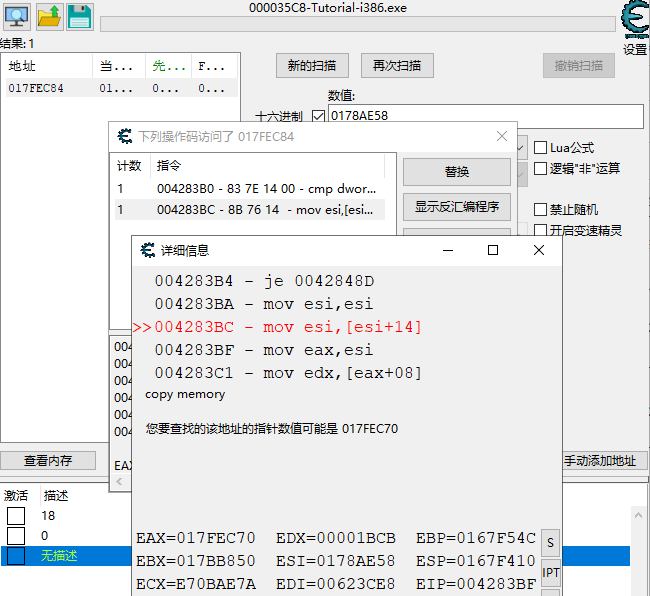
Task: Click the EIP=004283BF register value
Action: click(x=476, y=584)
